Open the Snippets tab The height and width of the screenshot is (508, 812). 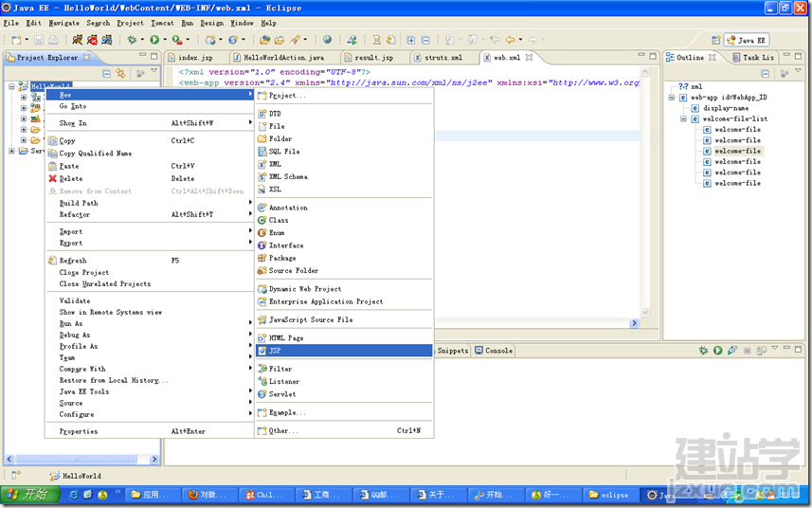[x=452, y=351]
